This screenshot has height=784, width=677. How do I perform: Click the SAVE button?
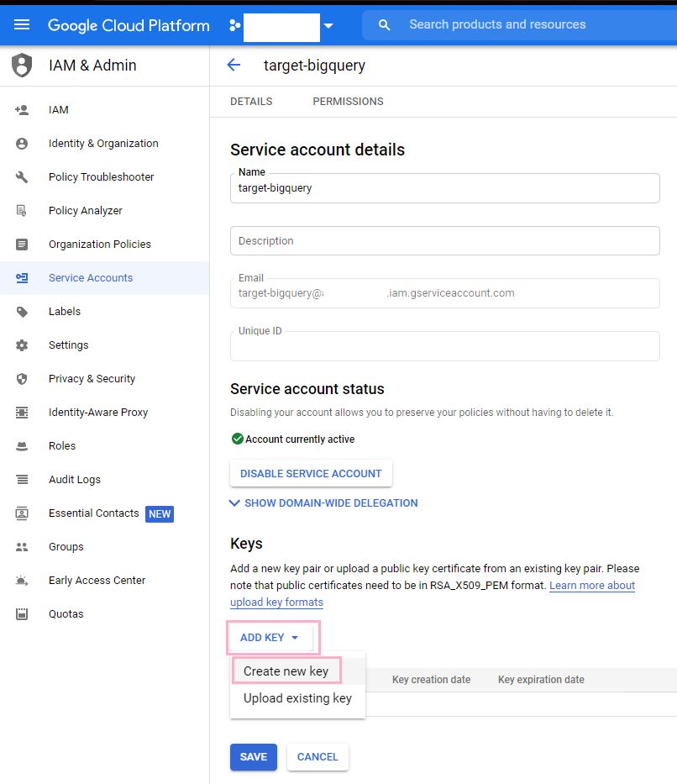[x=254, y=757]
